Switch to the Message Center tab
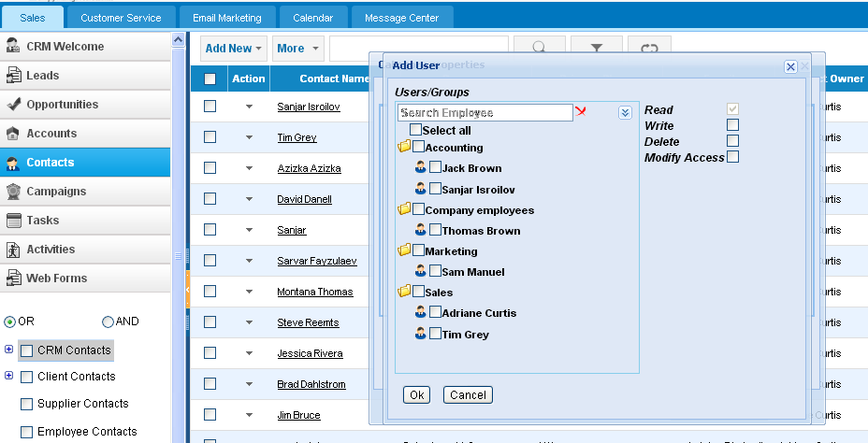The height and width of the screenshot is (443, 868). coord(402,18)
